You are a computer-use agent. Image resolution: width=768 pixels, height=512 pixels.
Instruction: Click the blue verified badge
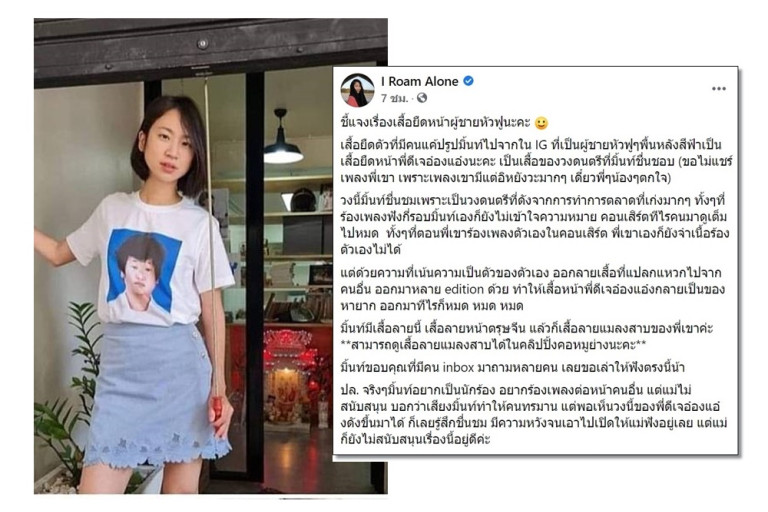468,81
